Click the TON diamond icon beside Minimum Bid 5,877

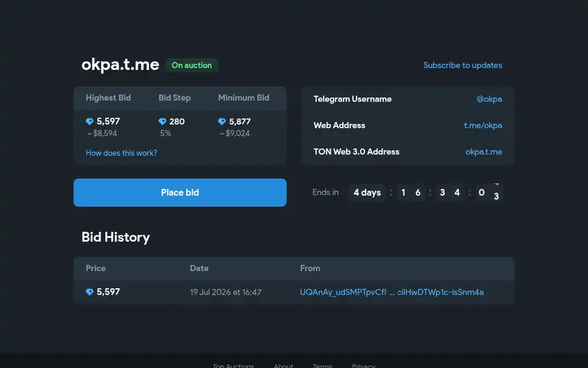pyautogui.click(x=222, y=121)
